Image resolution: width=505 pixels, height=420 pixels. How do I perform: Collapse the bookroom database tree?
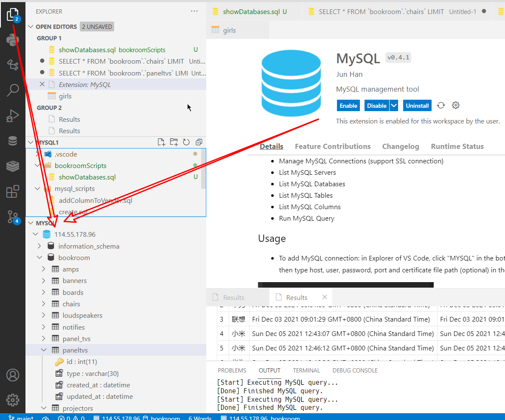[x=39, y=258]
